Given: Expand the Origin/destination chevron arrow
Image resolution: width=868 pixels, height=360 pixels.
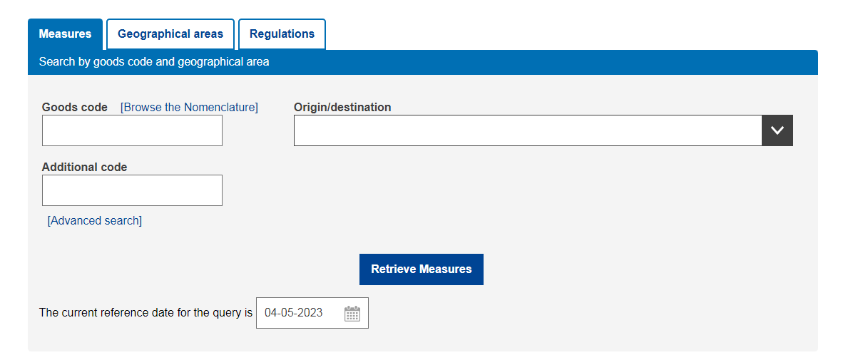Looking at the screenshot, I should pos(777,130).
